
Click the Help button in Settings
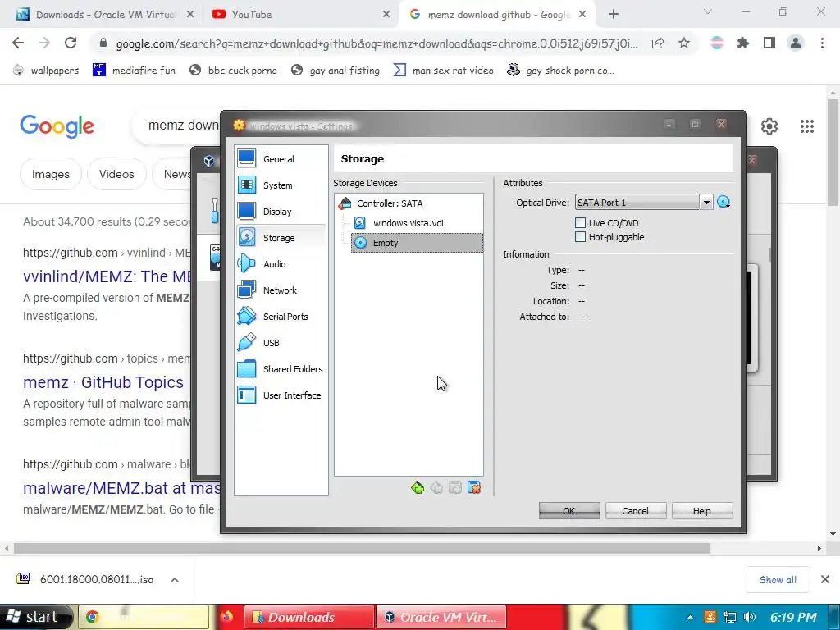pyautogui.click(x=702, y=510)
